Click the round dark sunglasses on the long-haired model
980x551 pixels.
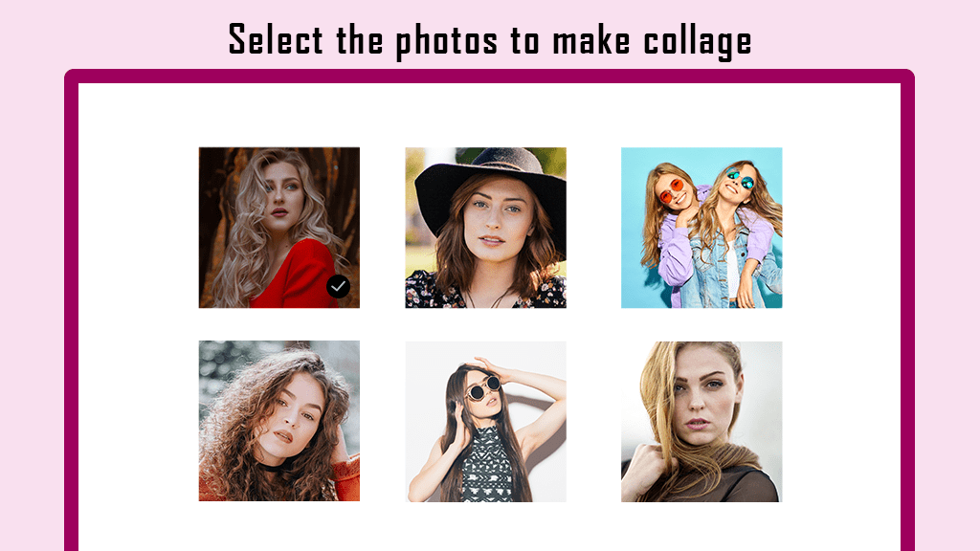(x=485, y=388)
